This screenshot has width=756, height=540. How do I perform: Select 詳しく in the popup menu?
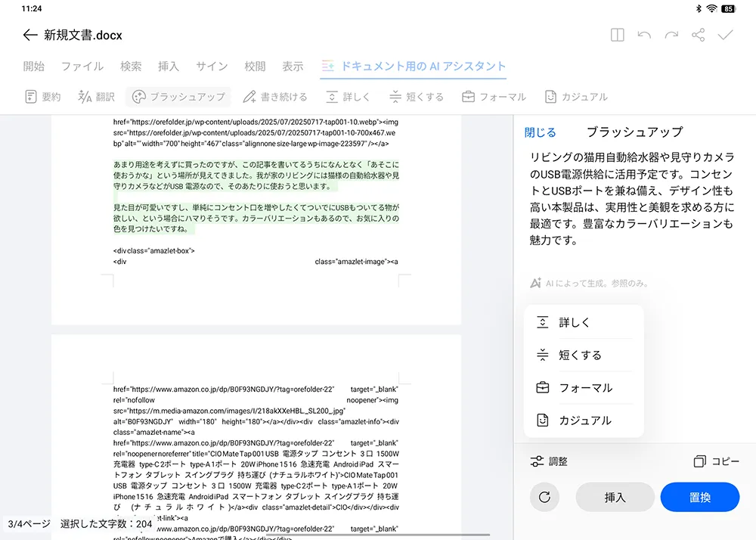584,322
